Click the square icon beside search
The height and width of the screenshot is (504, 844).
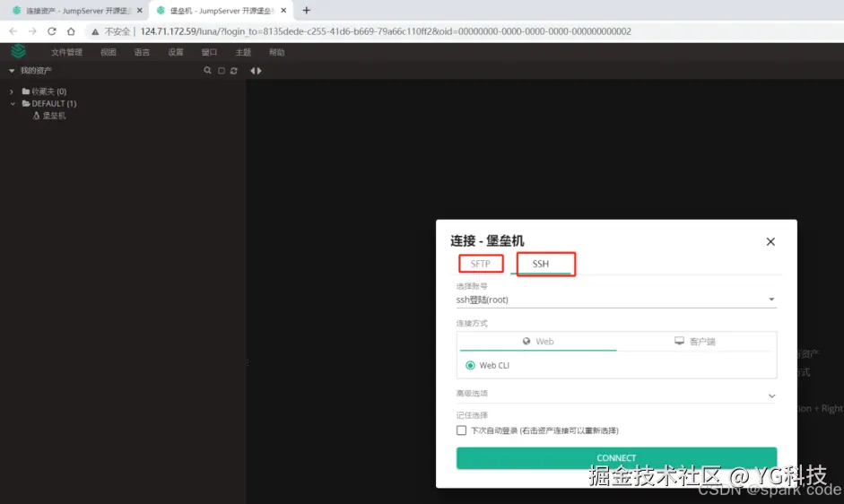point(222,71)
